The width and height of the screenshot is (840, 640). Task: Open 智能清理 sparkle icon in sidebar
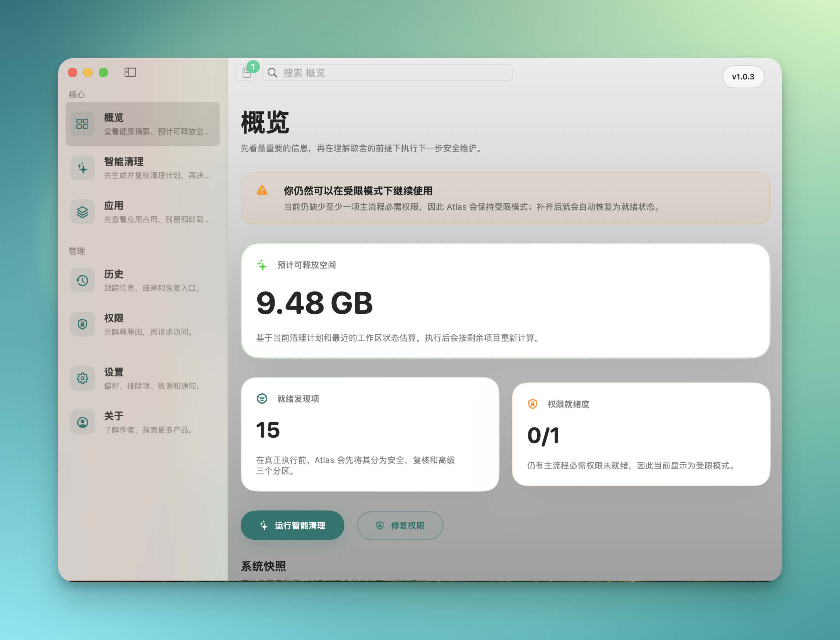[x=83, y=168]
